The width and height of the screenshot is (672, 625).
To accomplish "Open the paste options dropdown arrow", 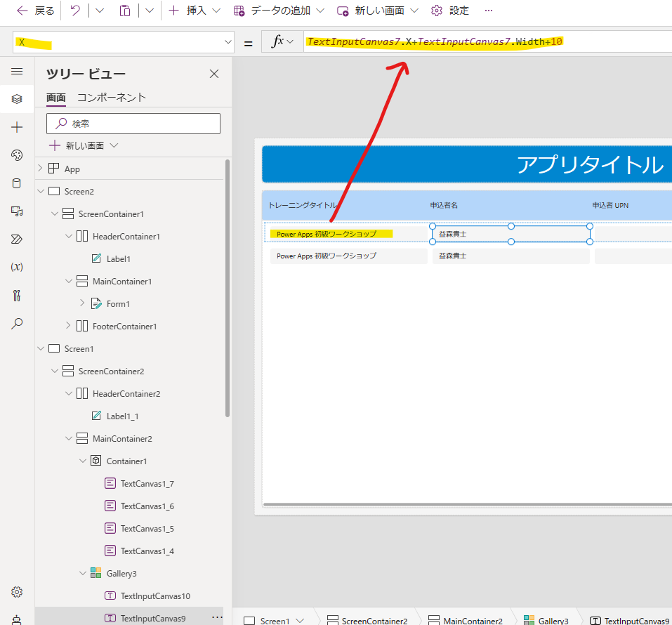I will [x=149, y=11].
